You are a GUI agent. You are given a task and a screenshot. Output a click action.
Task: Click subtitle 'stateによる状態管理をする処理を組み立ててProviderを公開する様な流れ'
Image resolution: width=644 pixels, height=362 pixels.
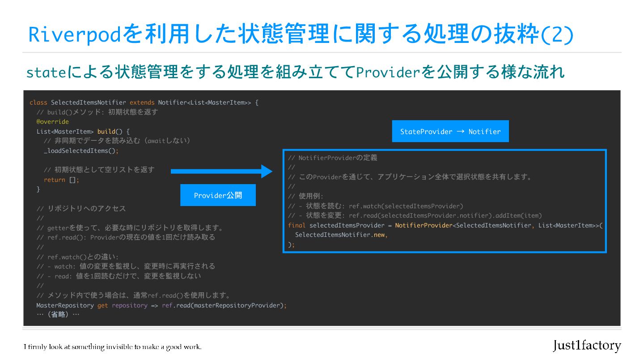[x=295, y=72]
